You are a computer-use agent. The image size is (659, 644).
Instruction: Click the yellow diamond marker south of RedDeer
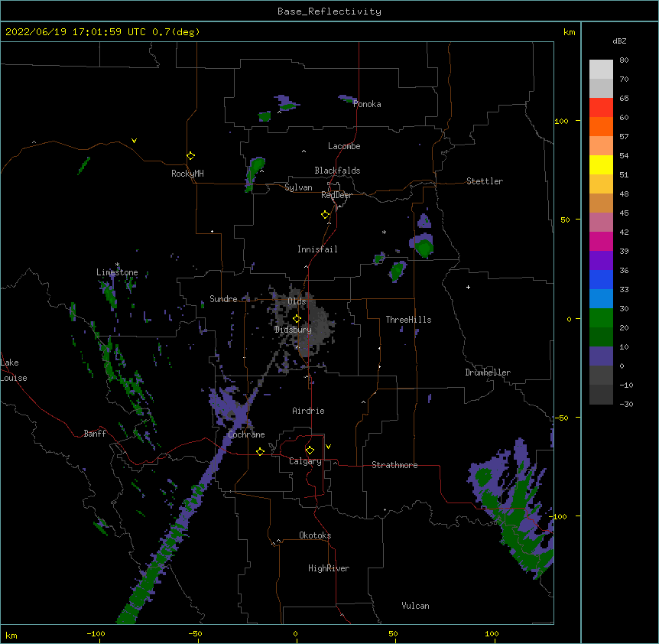tap(326, 215)
